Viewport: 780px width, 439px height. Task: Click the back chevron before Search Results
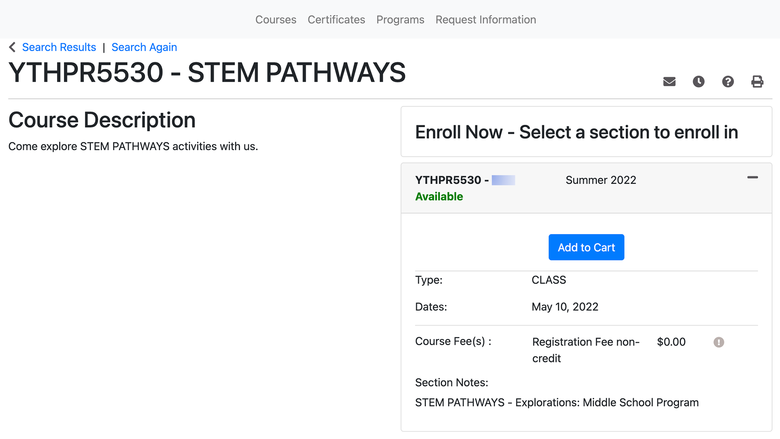(12, 47)
